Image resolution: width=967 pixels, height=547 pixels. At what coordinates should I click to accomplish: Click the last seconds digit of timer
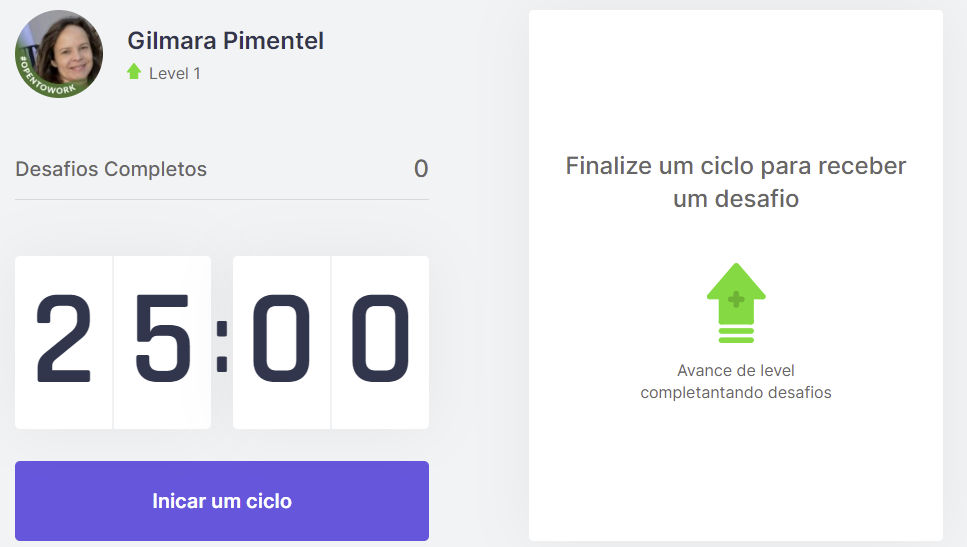click(x=380, y=339)
